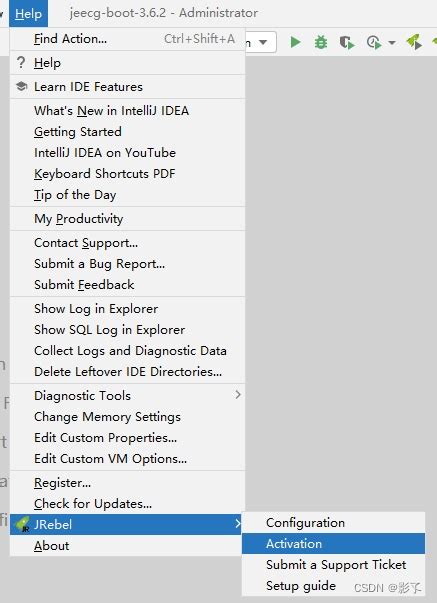Click the green Run triangle icon

[x=295, y=42]
